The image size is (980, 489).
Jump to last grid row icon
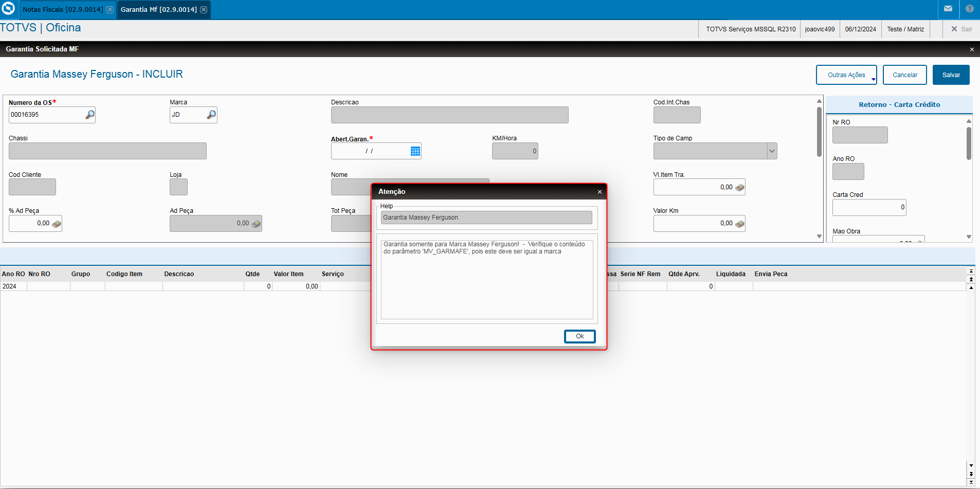(971, 482)
